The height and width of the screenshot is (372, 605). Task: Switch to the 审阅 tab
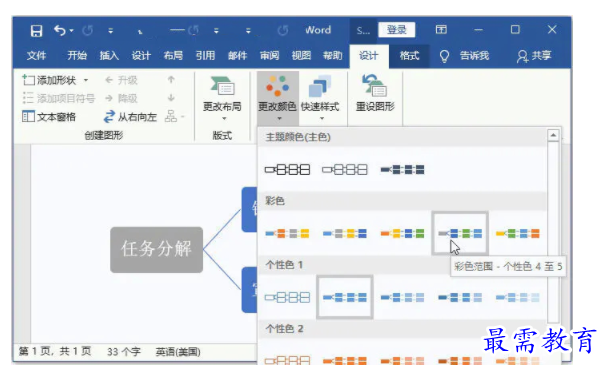point(269,56)
